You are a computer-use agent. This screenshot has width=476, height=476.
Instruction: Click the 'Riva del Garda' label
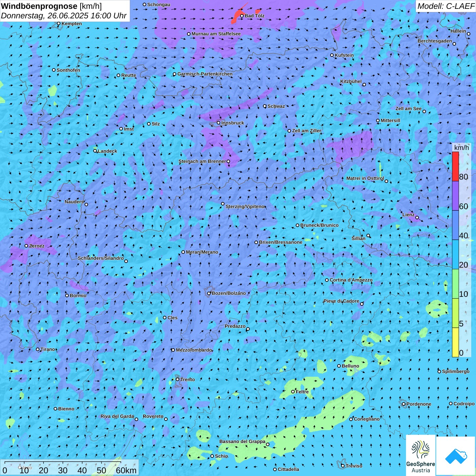coord(117,416)
